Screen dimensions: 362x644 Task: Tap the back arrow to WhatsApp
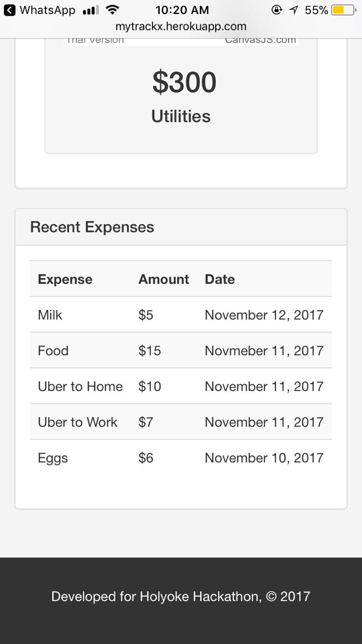point(10,10)
